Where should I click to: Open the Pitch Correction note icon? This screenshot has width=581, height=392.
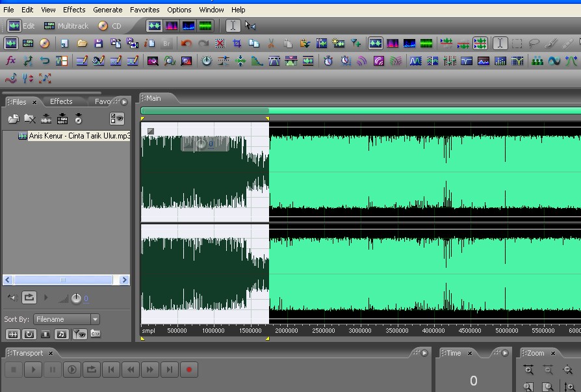(x=11, y=78)
